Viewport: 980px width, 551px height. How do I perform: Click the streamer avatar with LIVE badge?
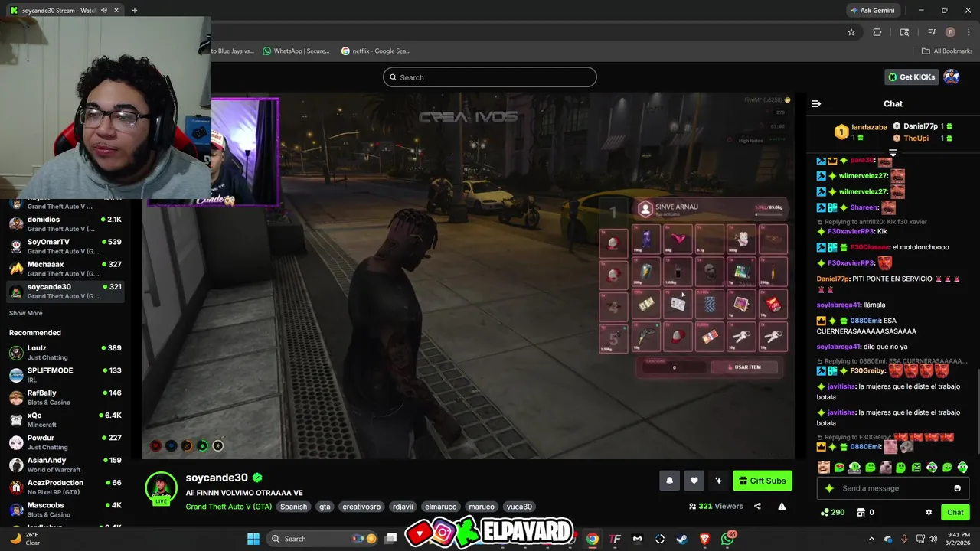(161, 489)
